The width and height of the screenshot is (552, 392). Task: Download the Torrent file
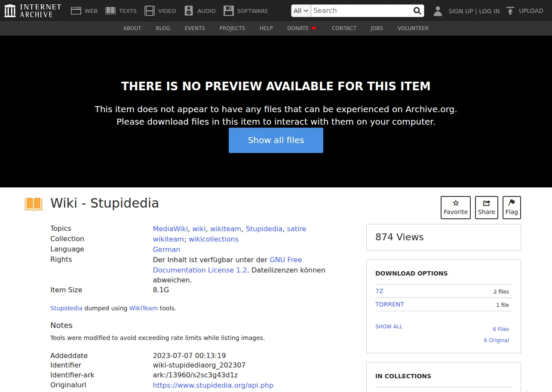click(390, 304)
